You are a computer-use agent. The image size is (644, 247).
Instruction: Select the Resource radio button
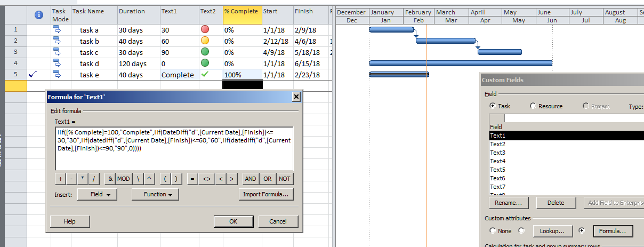[533, 106]
